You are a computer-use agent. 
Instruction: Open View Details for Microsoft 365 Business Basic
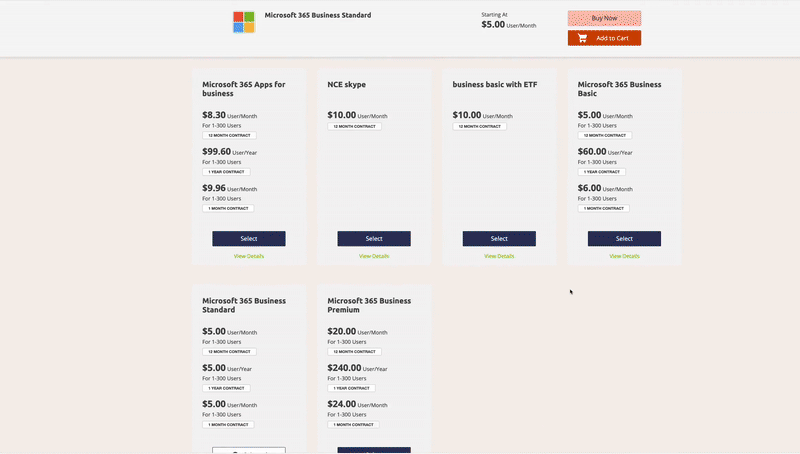pos(624,256)
